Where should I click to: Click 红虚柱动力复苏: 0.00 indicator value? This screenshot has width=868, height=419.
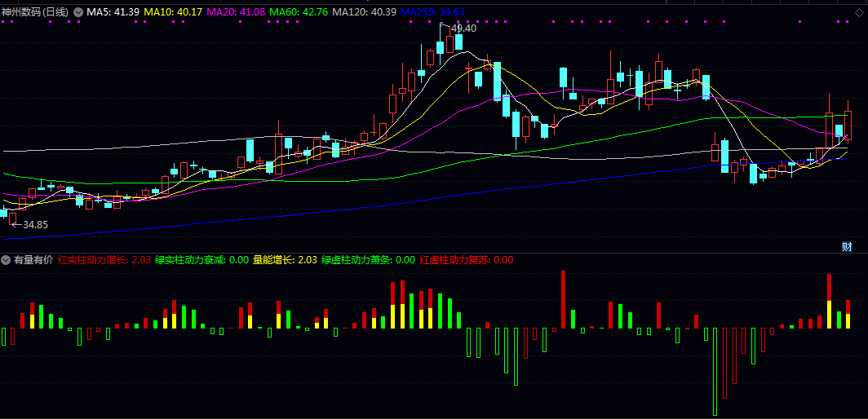point(466,259)
